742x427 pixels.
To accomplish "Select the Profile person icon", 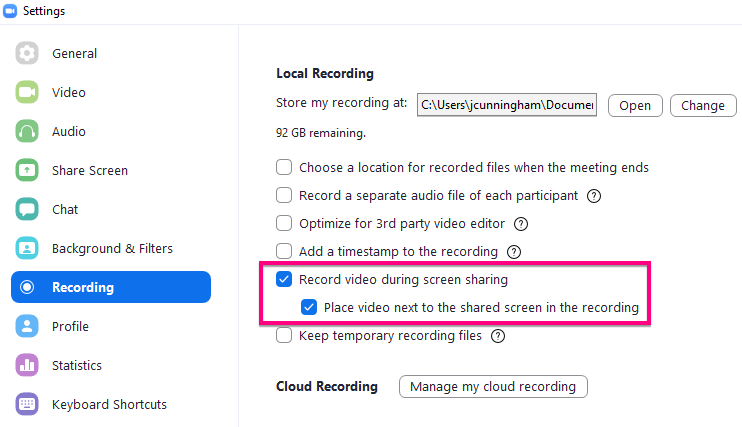I will coord(27,327).
